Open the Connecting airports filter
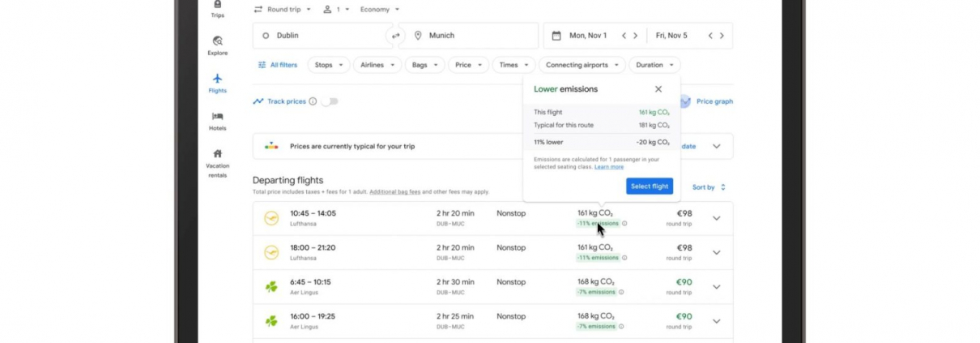 point(582,65)
